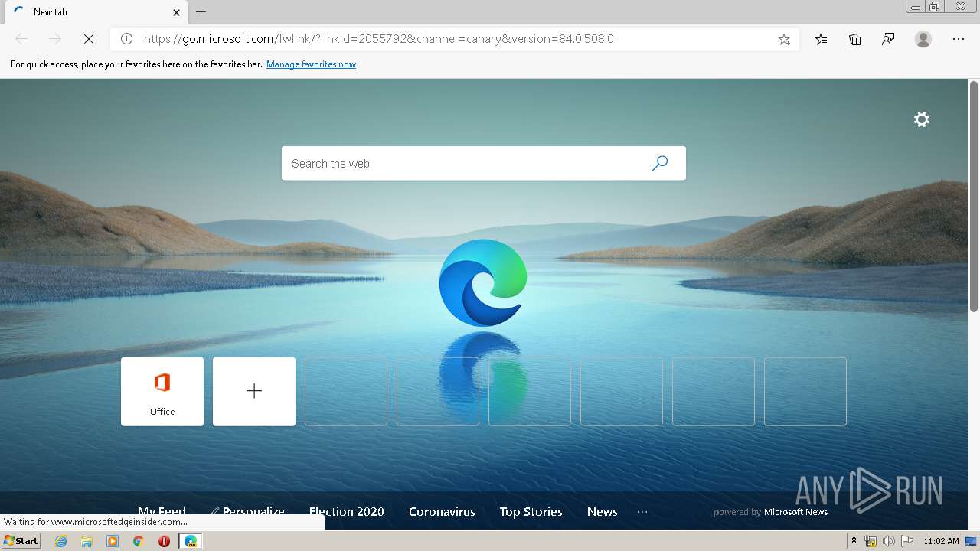Open File Explorer from taskbar
Image resolution: width=980 pixels, height=551 pixels.
pos(87,541)
